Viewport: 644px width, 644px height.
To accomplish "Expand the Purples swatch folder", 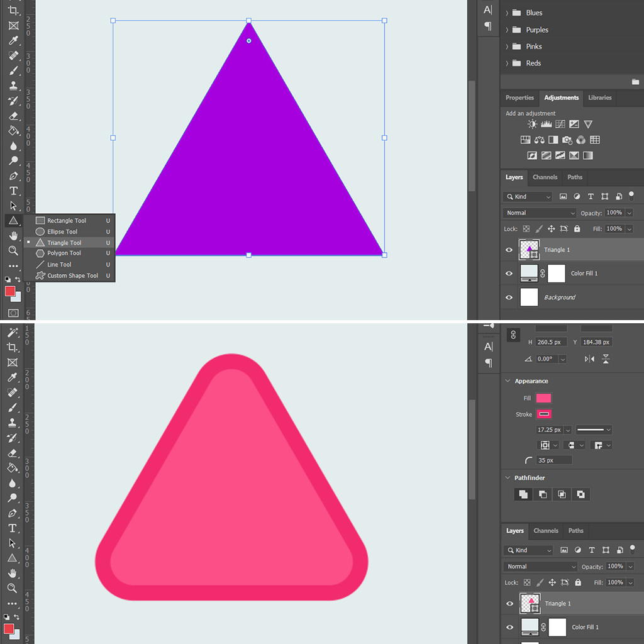I will coord(508,30).
